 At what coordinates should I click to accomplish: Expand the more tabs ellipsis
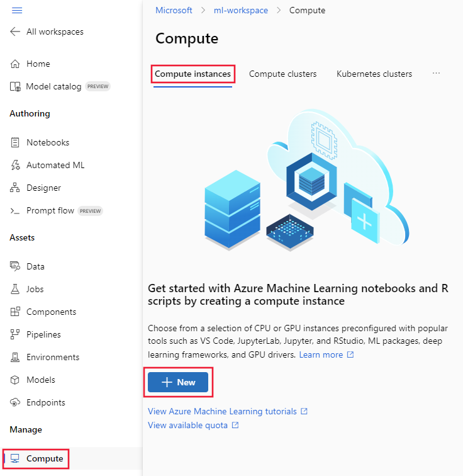pos(436,74)
